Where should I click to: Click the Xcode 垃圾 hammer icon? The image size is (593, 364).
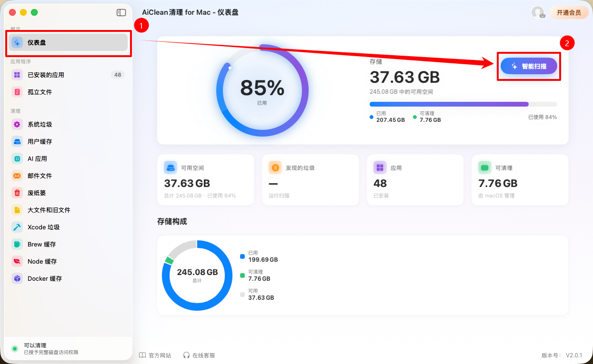click(x=17, y=227)
